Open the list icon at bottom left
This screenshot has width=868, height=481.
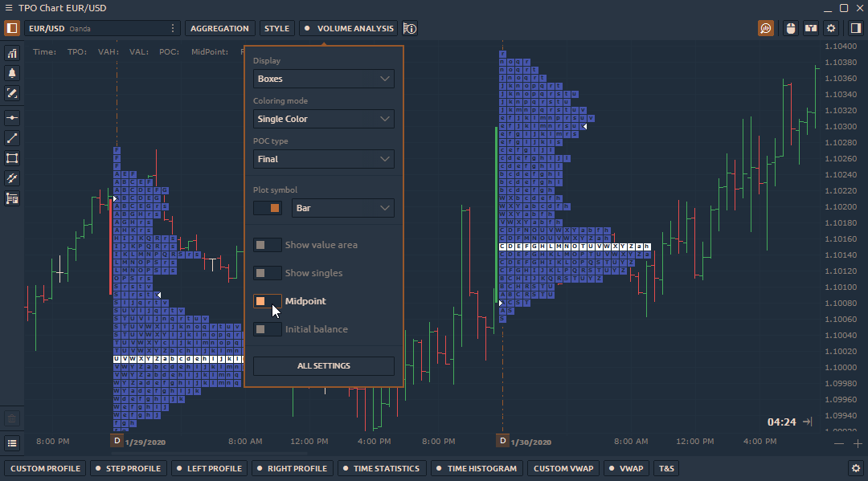(x=11, y=442)
